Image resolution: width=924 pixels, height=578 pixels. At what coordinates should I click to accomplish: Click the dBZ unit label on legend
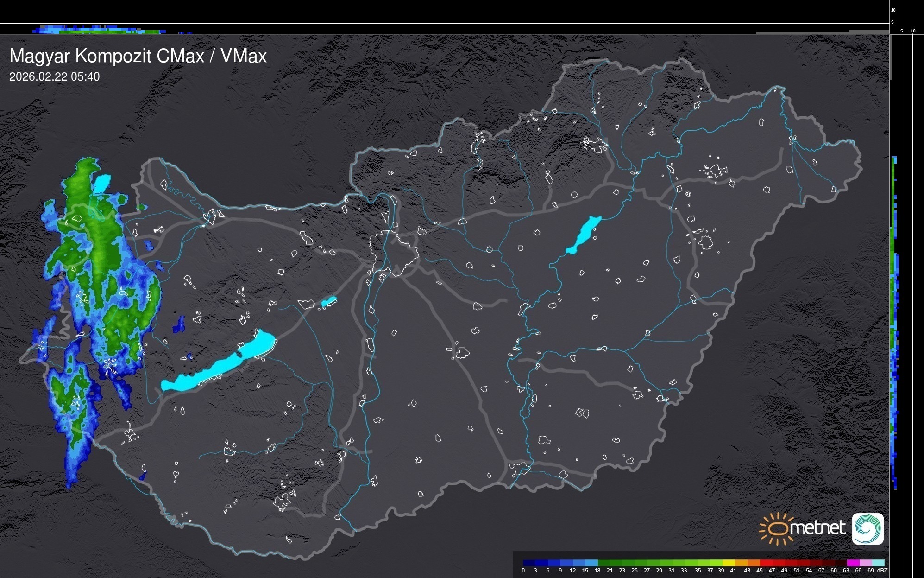(882, 571)
